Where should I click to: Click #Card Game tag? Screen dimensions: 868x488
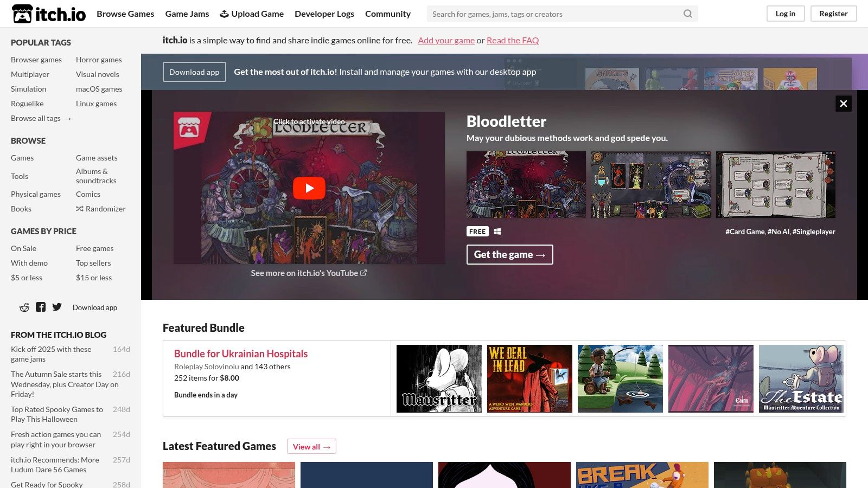(x=745, y=232)
